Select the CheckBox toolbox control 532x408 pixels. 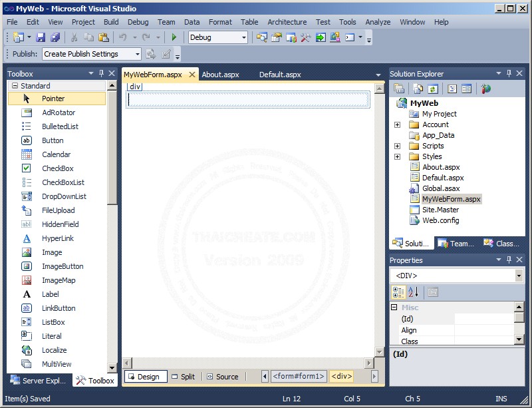click(57, 168)
